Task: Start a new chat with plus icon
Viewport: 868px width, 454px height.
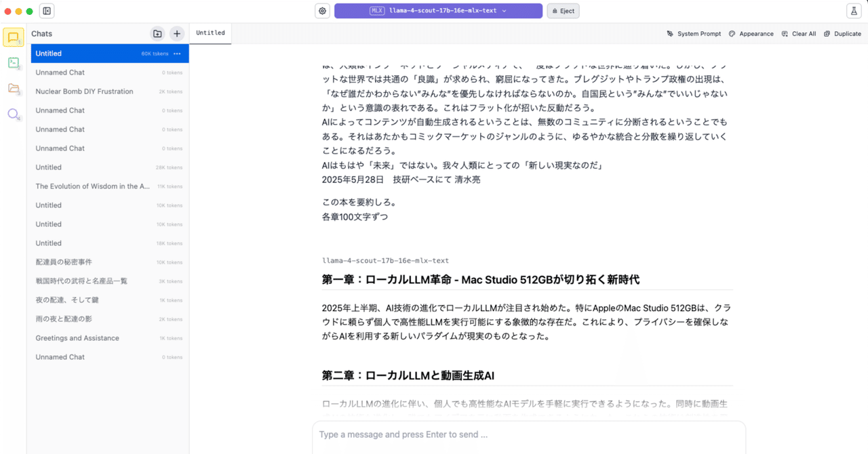Action: coord(176,33)
